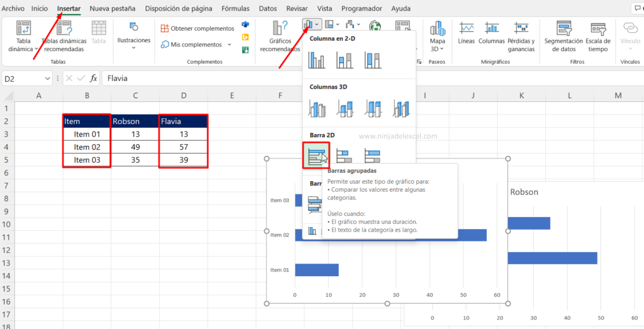The image size is (644, 329).
Task: Open the Mis complementos dropdown
Action: tap(196, 45)
